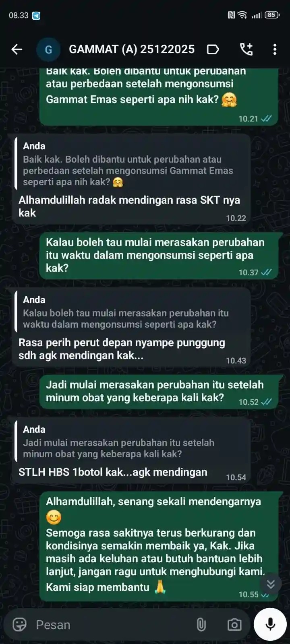
Task: Open the camera from message bar
Action: (x=234, y=624)
